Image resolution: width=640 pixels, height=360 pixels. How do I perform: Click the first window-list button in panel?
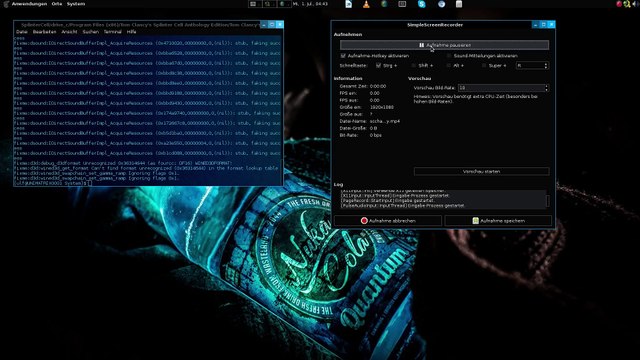254,4
